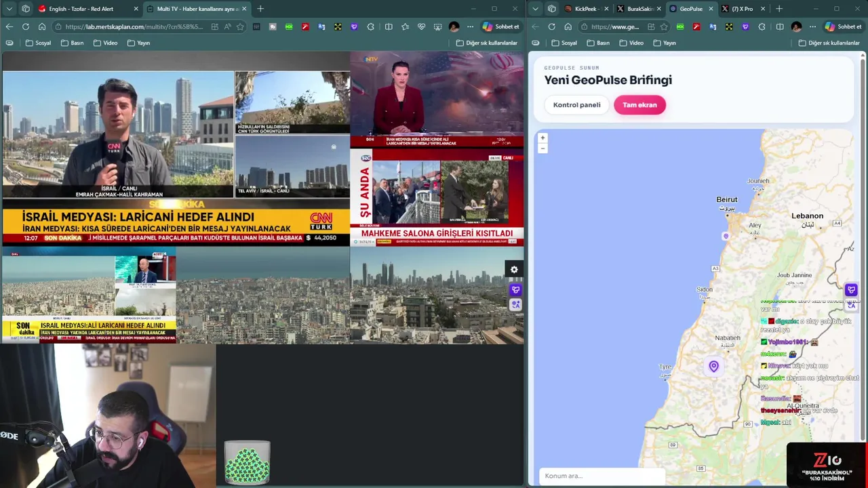The image size is (868, 488).
Task: Go to home page in GeoPulse window
Action: click(x=568, y=26)
